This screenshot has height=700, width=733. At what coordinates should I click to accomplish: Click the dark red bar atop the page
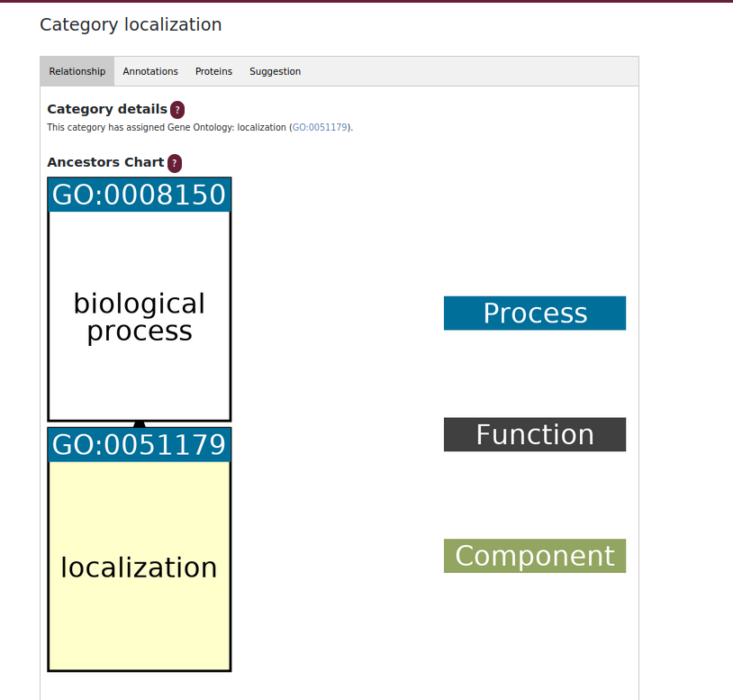(x=366, y=1)
